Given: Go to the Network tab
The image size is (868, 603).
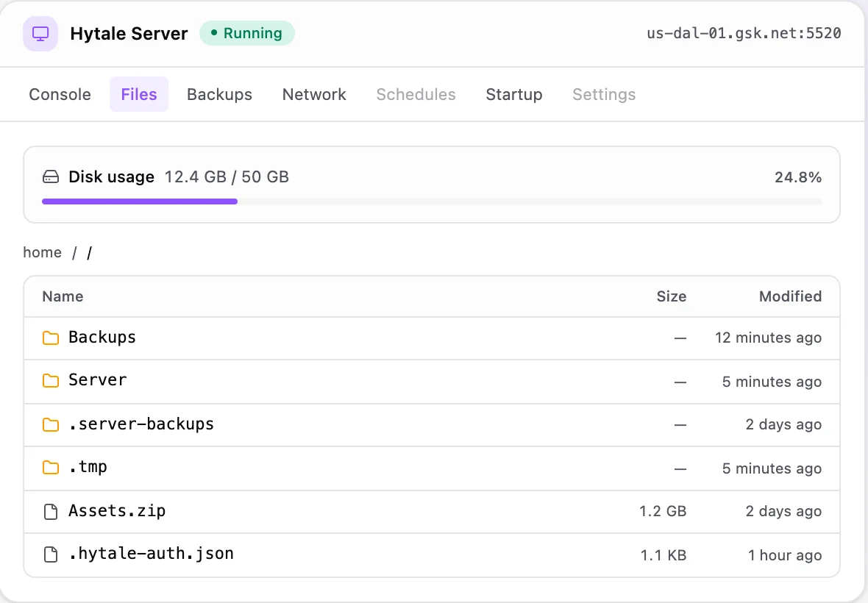Looking at the screenshot, I should [314, 95].
